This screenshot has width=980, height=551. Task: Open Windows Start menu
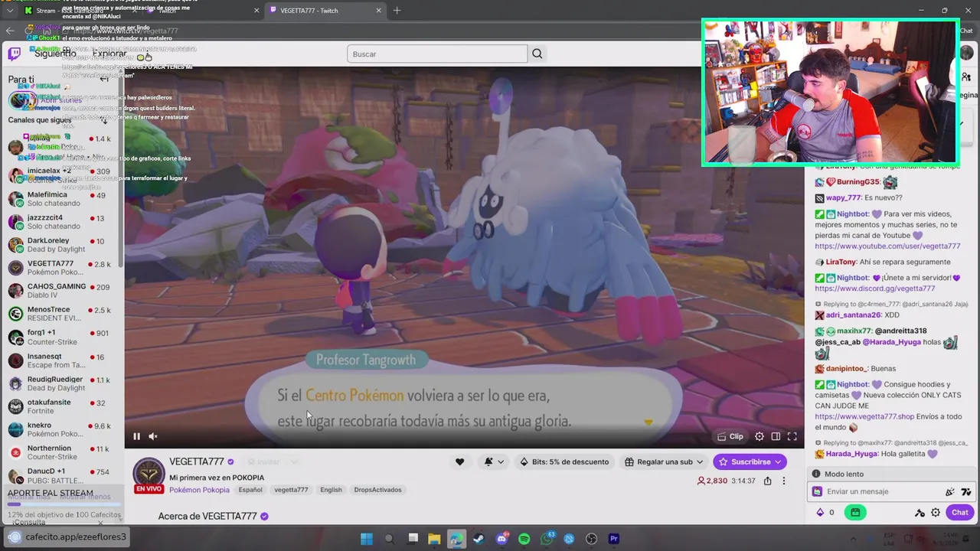[x=367, y=539]
